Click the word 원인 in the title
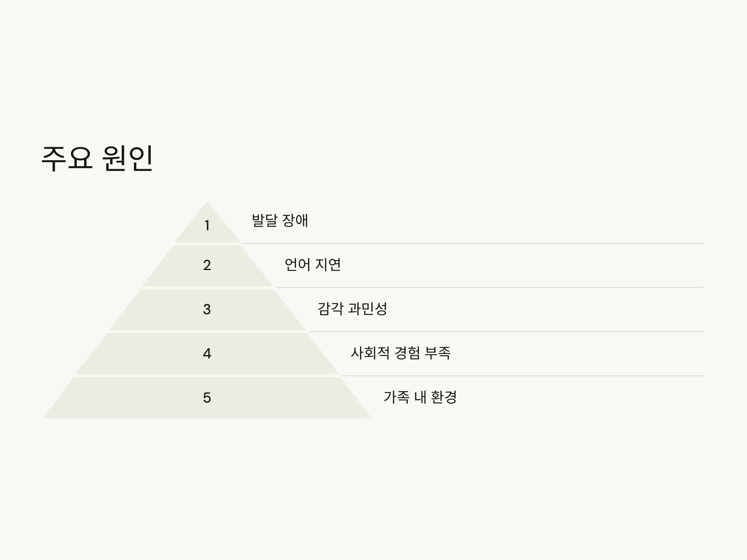 pyautogui.click(x=127, y=158)
